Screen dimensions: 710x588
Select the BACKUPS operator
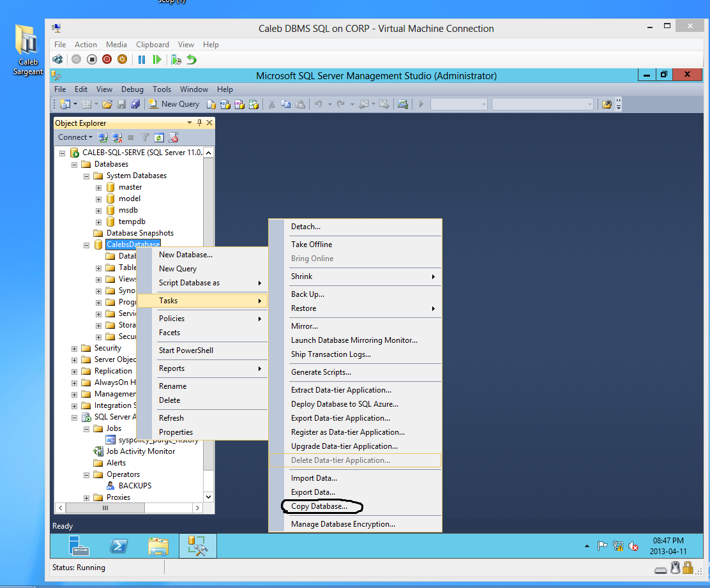[135, 486]
